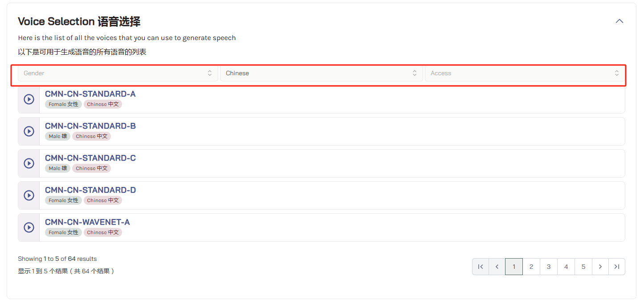This screenshot has width=644, height=300.
Task: Switch to page 5 of results
Action: click(583, 267)
